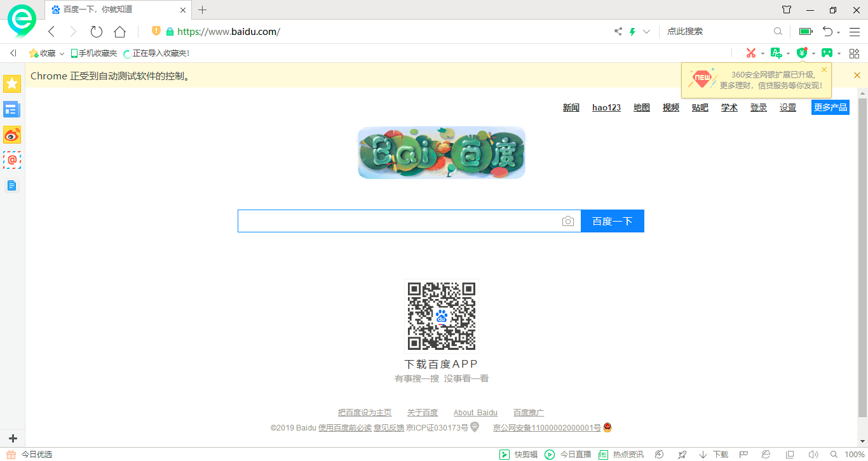The image size is (868, 461).
Task: Click the red scissors screenshot tool
Action: pos(751,53)
